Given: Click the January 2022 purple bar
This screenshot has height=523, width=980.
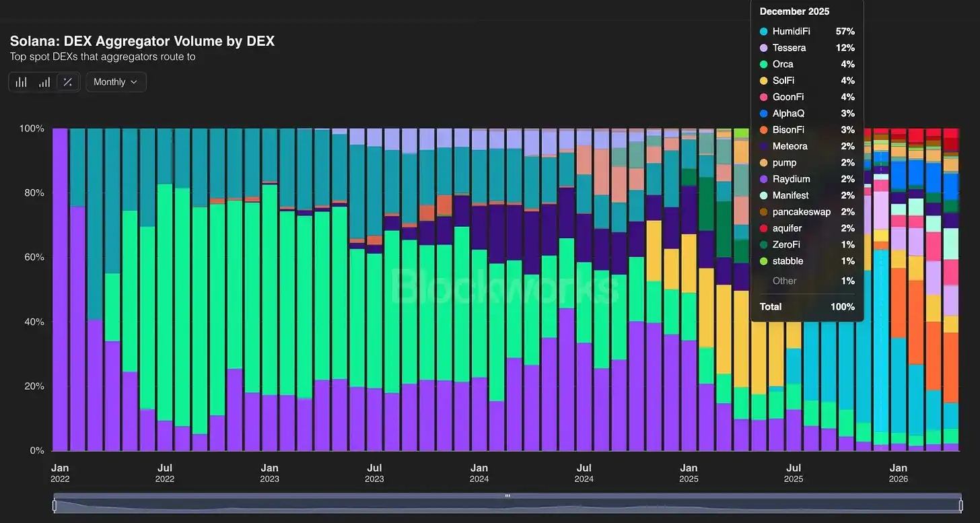Looking at the screenshot, I should pos(60,289).
